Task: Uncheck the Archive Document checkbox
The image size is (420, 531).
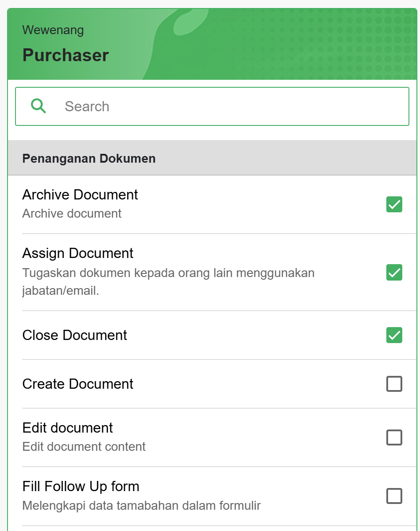Action: click(394, 204)
